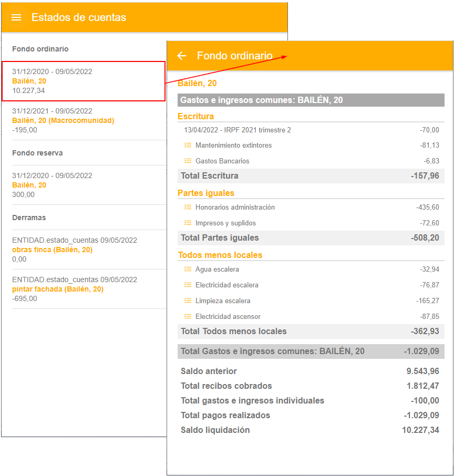Click the back arrow in Fondo ordinario
Screen dimensions: 454x476
pos(182,56)
